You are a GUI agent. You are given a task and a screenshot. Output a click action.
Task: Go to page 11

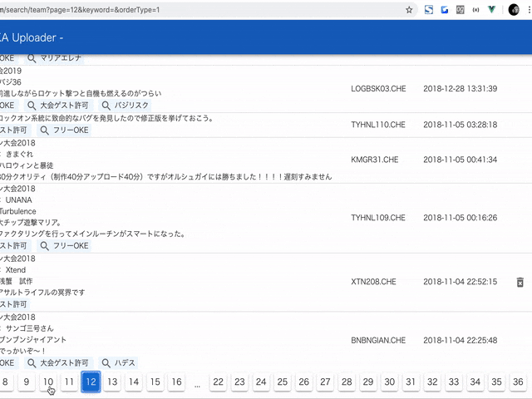pyautogui.click(x=70, y=382)
